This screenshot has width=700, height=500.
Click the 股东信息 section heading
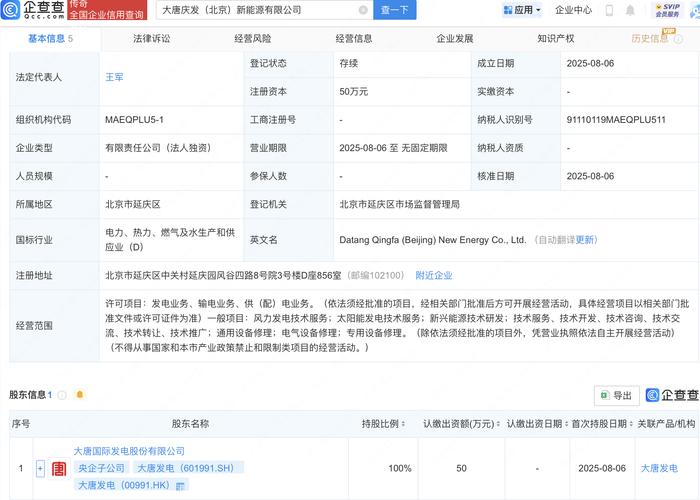pyautogui.click(x=30, y=395)
